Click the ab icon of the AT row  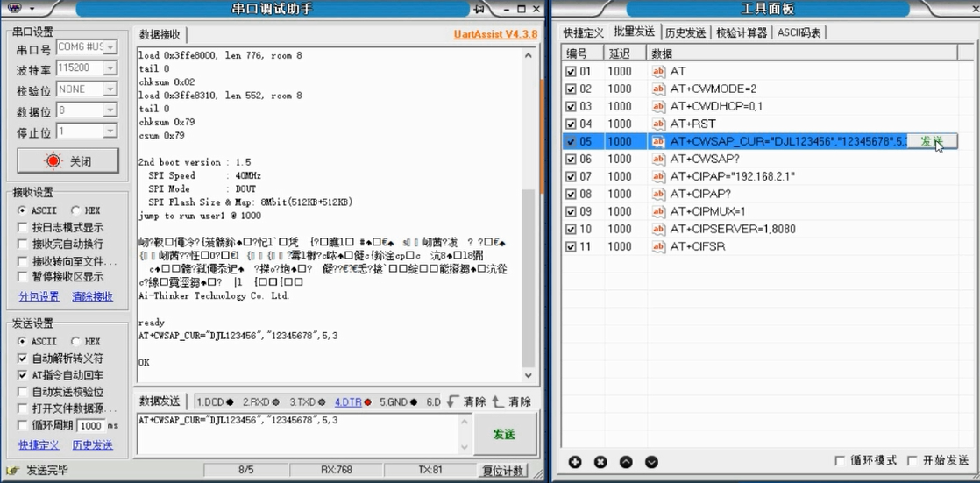click(659, 71)
